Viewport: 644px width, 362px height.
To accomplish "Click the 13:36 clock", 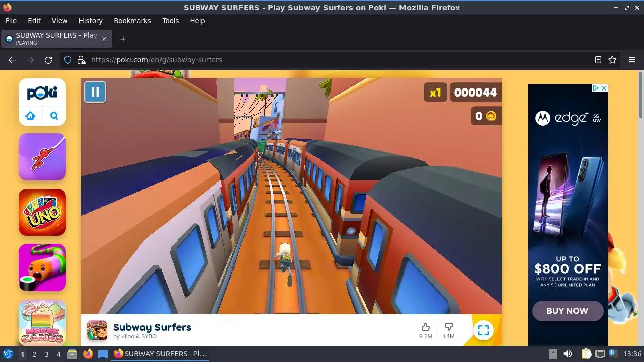I will pos(632,354).
